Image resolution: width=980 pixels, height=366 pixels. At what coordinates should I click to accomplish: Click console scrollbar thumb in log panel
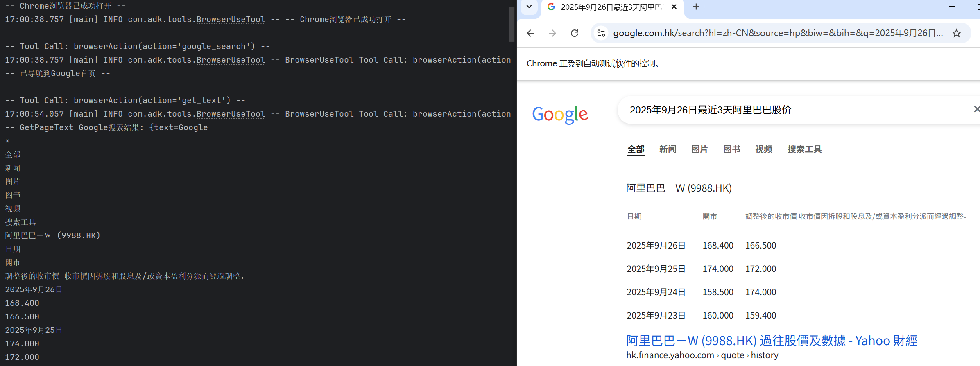pos(512,25)
